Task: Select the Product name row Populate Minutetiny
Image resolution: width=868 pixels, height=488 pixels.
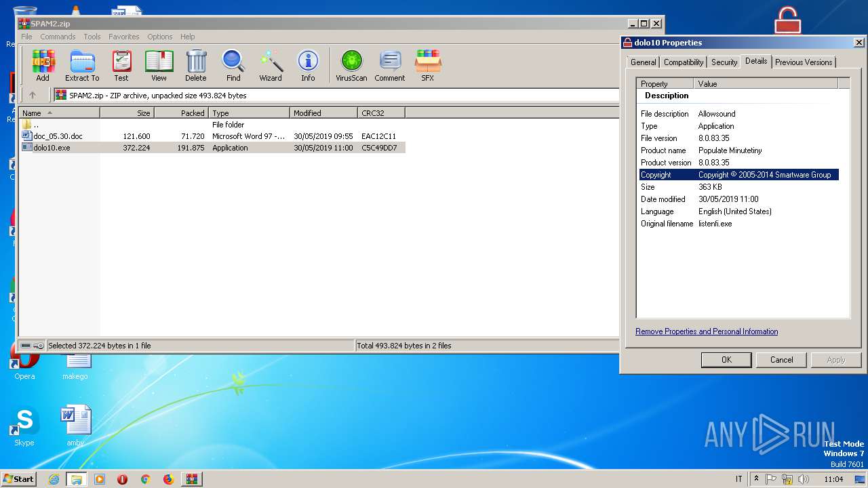Action: point(739,150)
